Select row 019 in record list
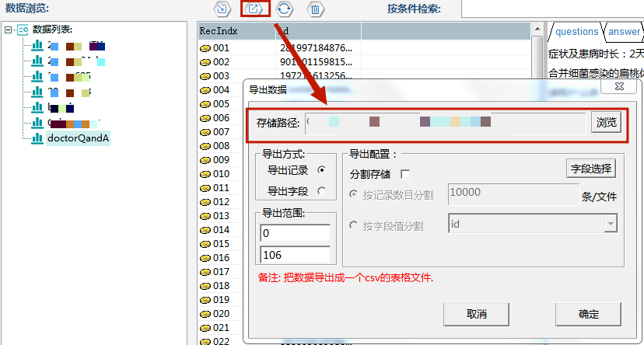The width and height of the screenshot is (644, 345). pyautogui.click(x=221, y=299)
